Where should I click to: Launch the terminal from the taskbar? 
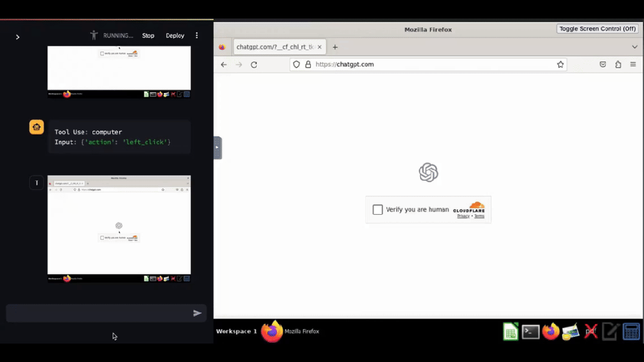(x=531, y=332)
